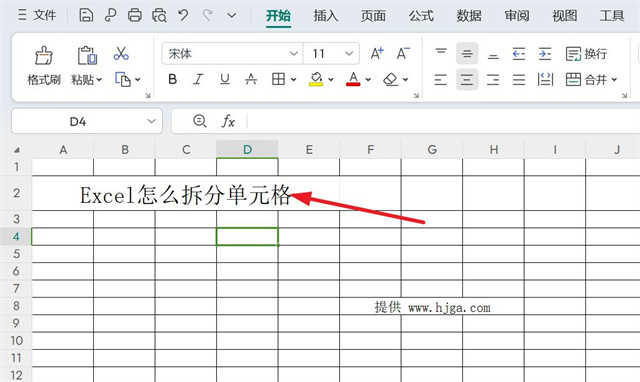Toggle strikethrough formatting
640x382 pixels.
tap(251, 79)
